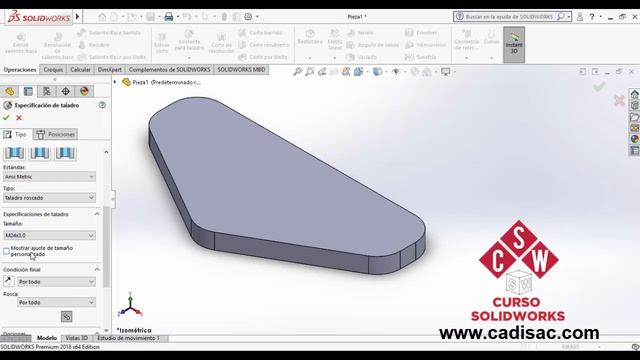Open the Tamaño dropdown showing M24x3.0
Screen dimensions: 640x360
tap(49, 236)
